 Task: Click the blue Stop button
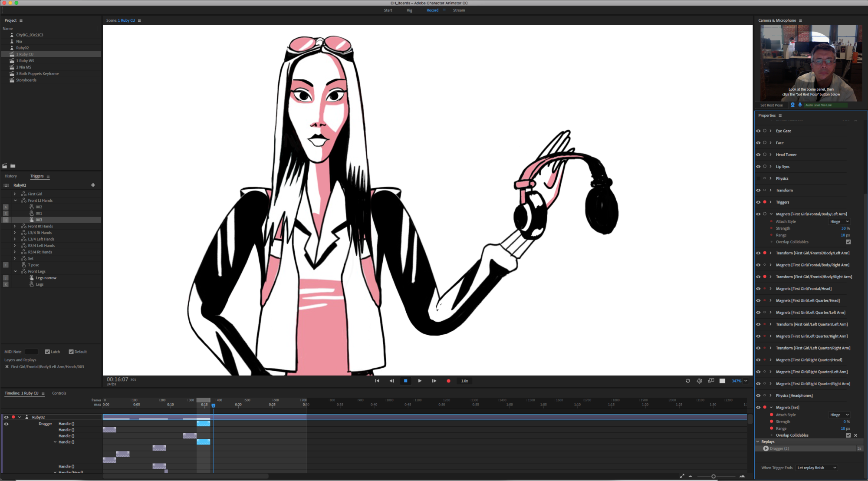(x=405, y=381)
